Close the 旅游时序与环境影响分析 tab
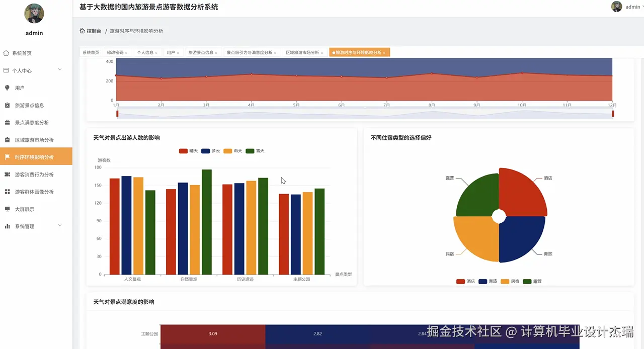 click(384, 53)
